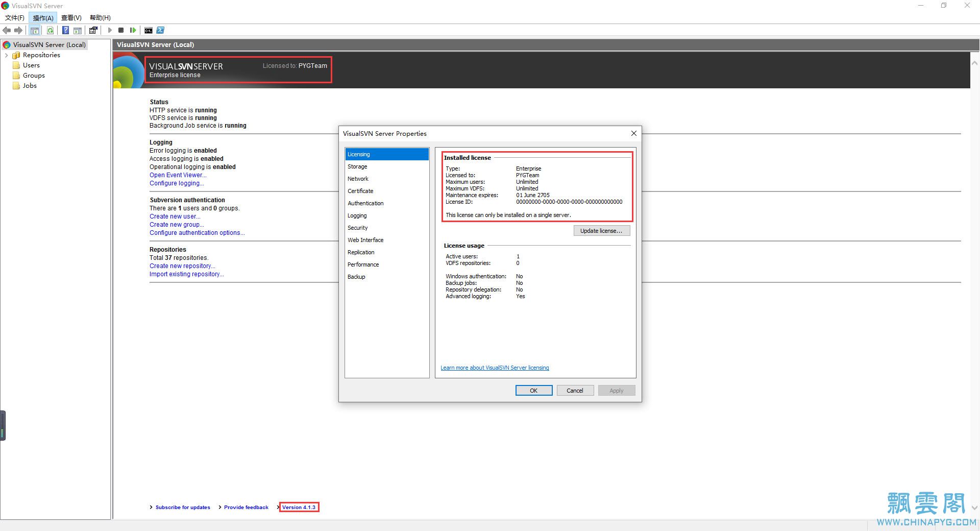
Task: Select VisualSVN Server (Local) tree root
Action: [49, 45]
